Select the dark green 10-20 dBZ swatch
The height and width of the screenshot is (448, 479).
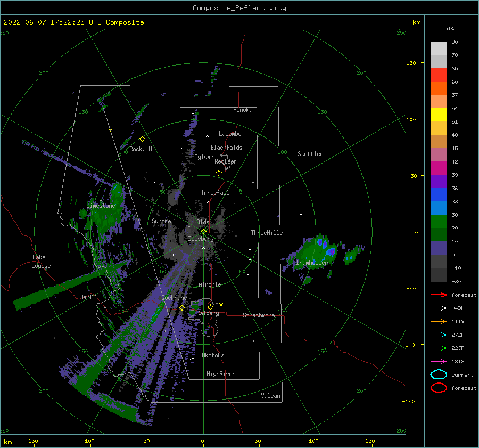click(x=439, y=235)
